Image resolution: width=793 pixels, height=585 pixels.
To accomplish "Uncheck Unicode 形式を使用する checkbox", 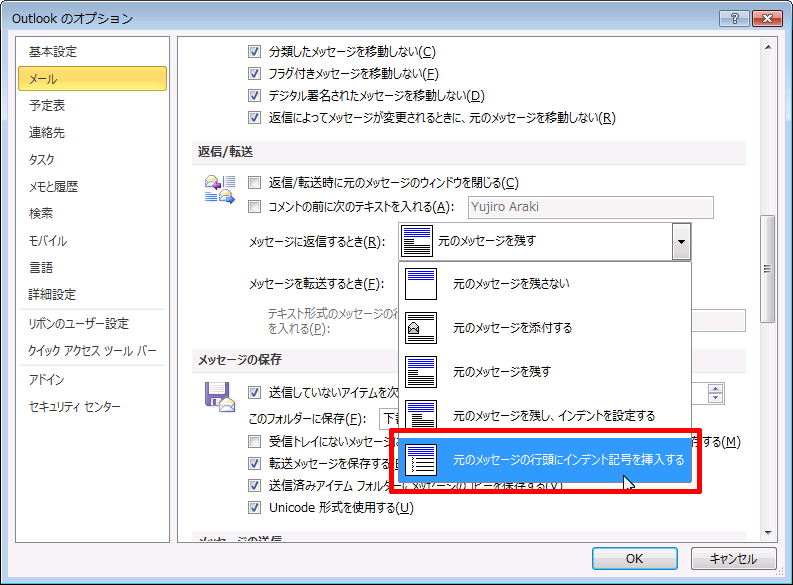I will (x=254, y=507).
